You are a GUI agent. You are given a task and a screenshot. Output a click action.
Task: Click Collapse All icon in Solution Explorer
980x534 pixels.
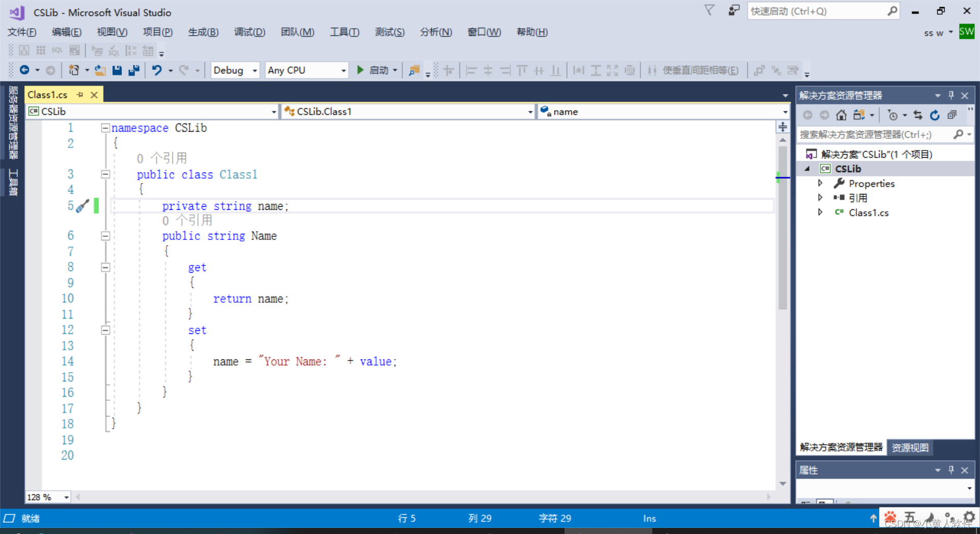click(952, 115)
